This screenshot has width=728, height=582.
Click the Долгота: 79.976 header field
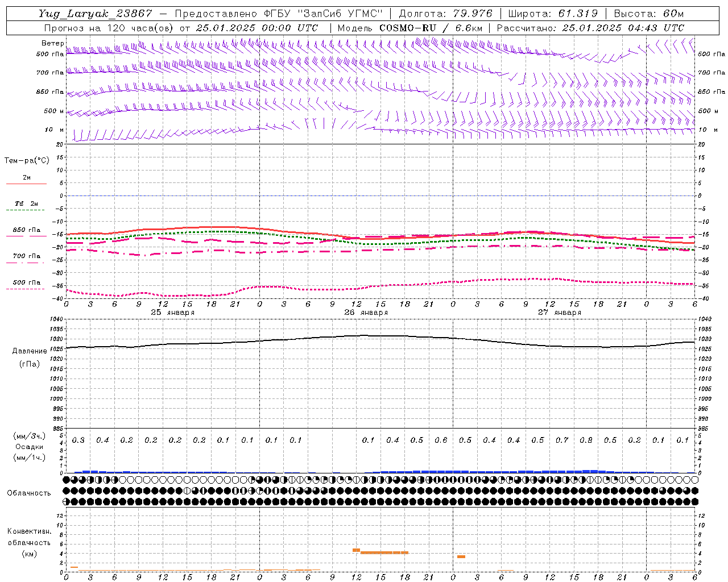click(445, 14)
